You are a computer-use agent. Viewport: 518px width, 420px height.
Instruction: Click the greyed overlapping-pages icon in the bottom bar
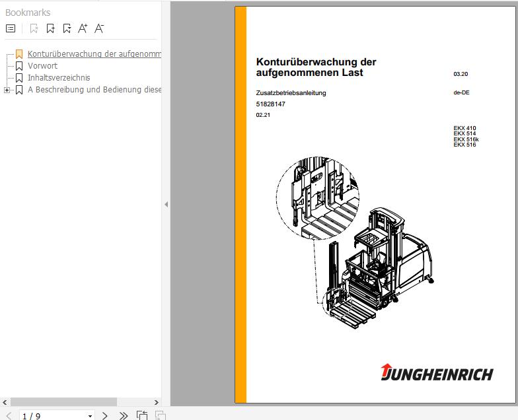pyautogui.click(x=160, y=415)
